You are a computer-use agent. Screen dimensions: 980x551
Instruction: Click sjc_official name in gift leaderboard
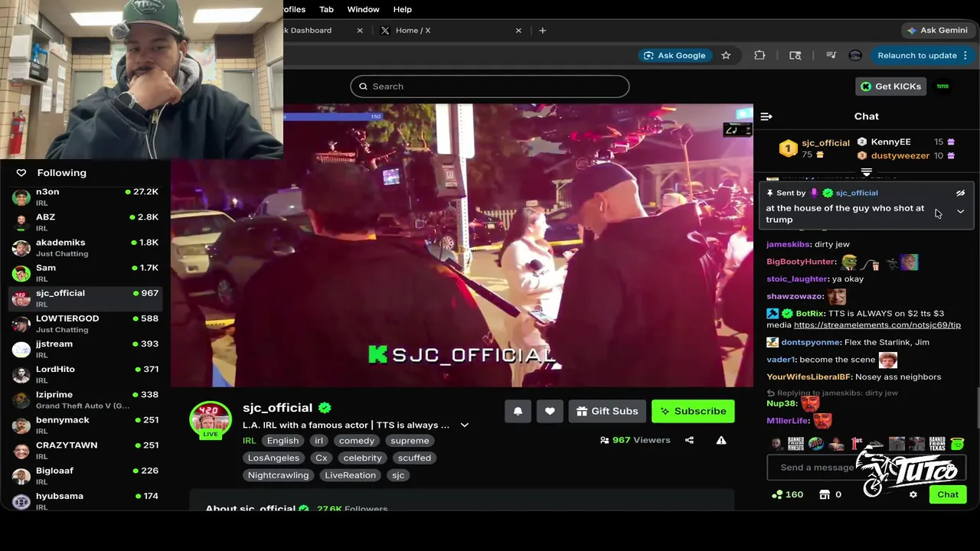[825, 143]
